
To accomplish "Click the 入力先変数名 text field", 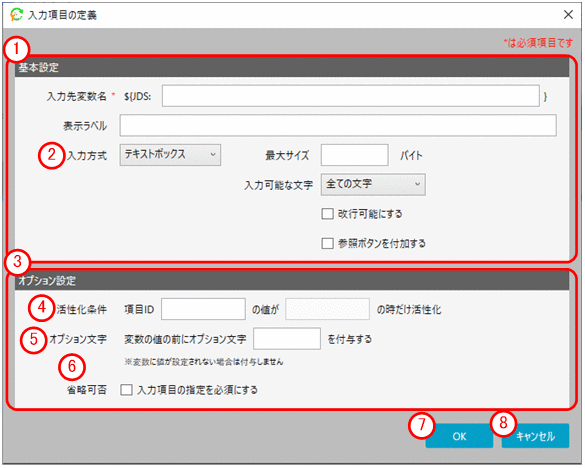I will [x=351, y=96].
